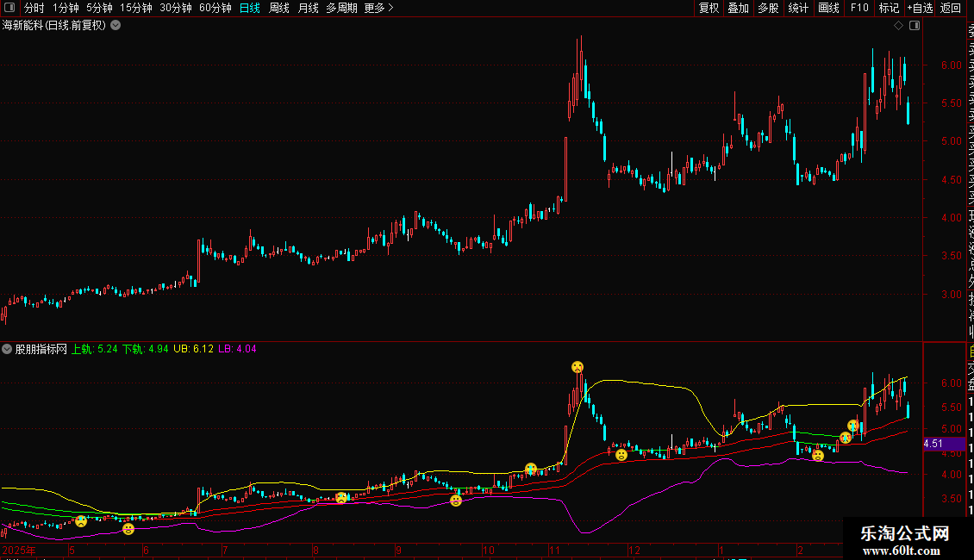Open the 统计 statistics button
Image resolution: width=974 pixels, height=560 pixels.
[x=798, y=8]
